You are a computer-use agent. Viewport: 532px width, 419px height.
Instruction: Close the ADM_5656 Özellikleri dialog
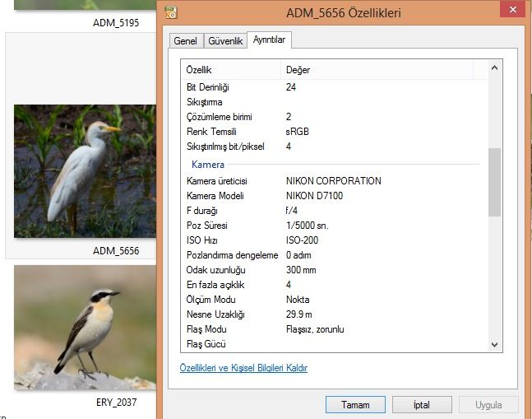click(x=513, y=11)
